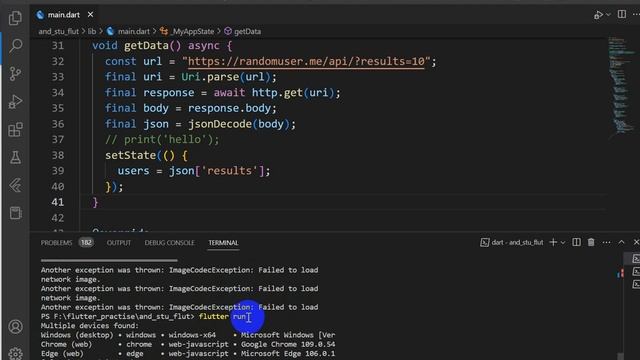
Task: Switch to the TERMINAL panel tab
Action: [x=223, y=243]
